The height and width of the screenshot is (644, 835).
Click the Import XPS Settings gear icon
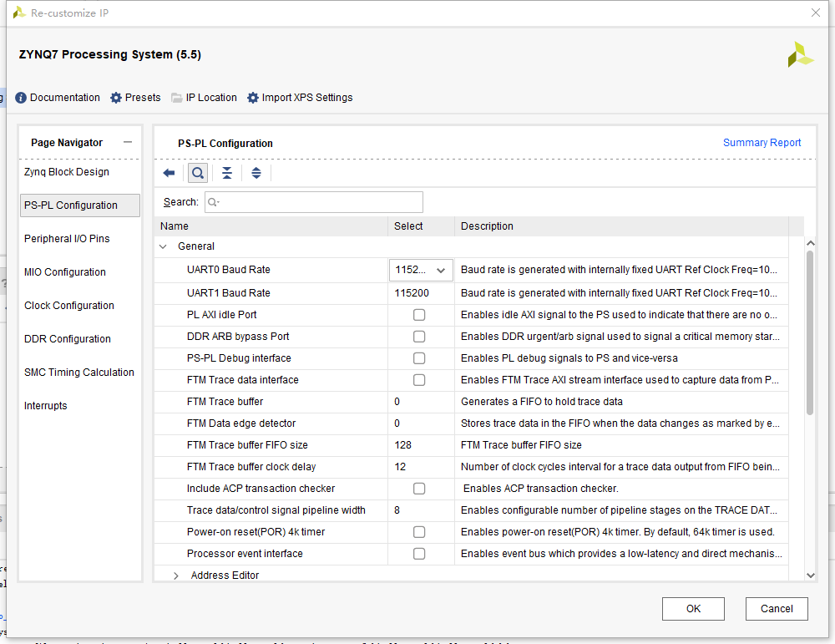[253, 98]
